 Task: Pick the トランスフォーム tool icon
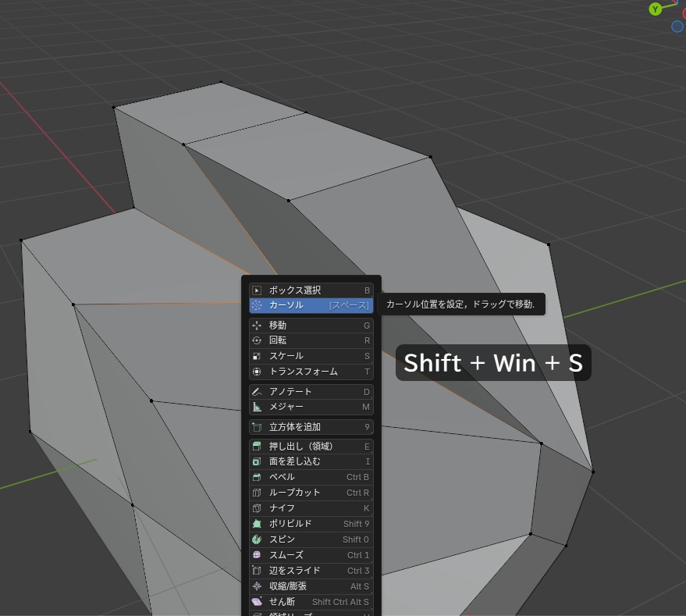click(257, 372)
